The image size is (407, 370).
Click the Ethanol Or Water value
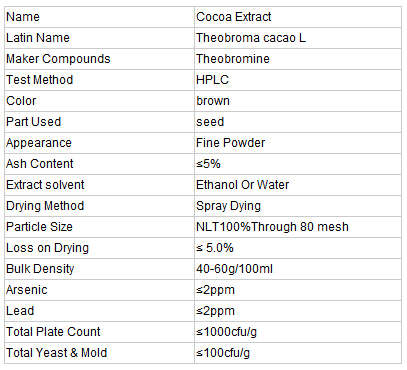(242, 185)
